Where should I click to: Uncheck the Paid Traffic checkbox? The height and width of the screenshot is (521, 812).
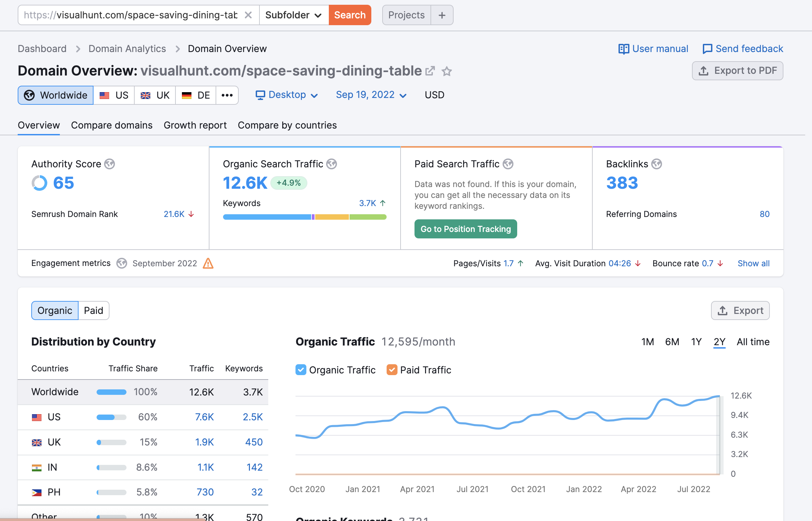(x=392, y=370)
